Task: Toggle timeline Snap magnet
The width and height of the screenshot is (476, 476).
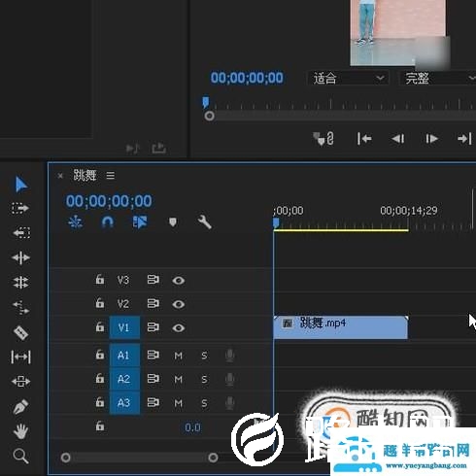Action: pos(108,222)
